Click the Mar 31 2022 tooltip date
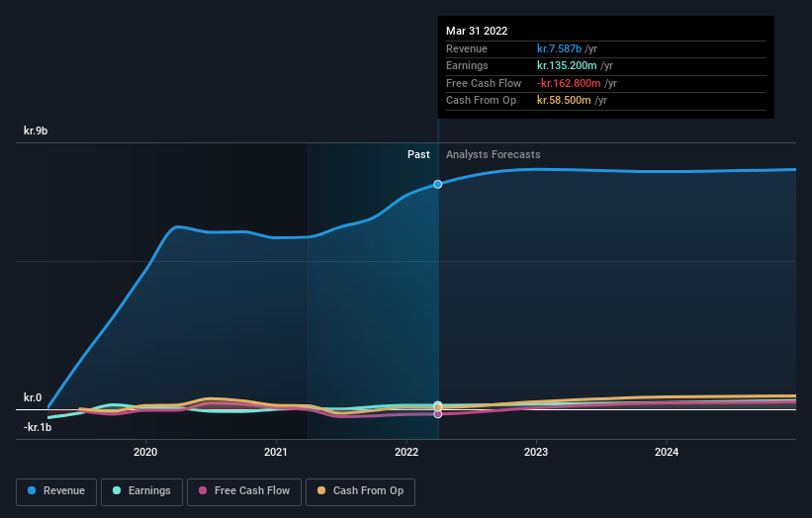Viewport: 812px width, 518px height. pyautogui.click(x=477, y=31)
